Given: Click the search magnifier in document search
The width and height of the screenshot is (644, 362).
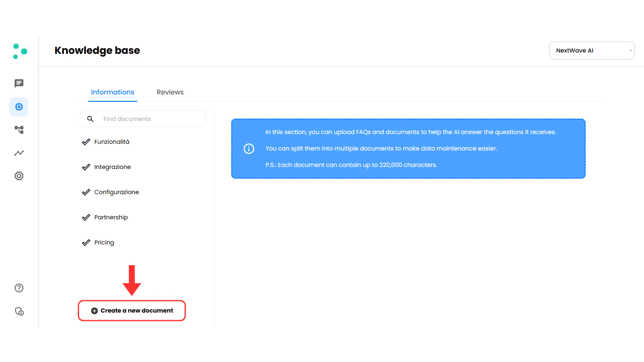Looking at the screenshot, I should coord(90,119).
